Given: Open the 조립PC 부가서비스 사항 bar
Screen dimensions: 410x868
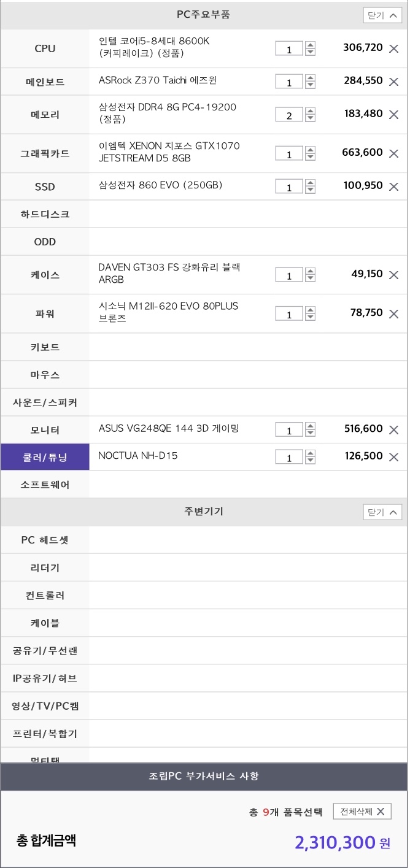Looking at the screenshot, I should click(x=204, y=777).
